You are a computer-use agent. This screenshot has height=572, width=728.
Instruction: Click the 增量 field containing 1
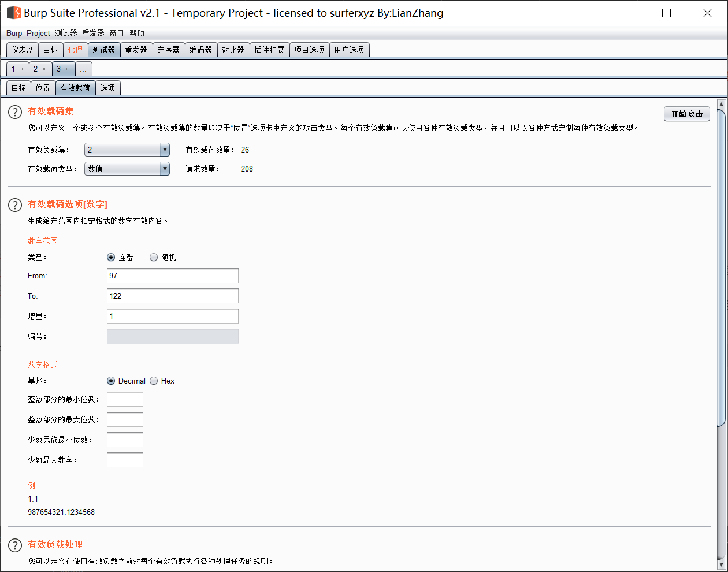click(x=173, y=317)
